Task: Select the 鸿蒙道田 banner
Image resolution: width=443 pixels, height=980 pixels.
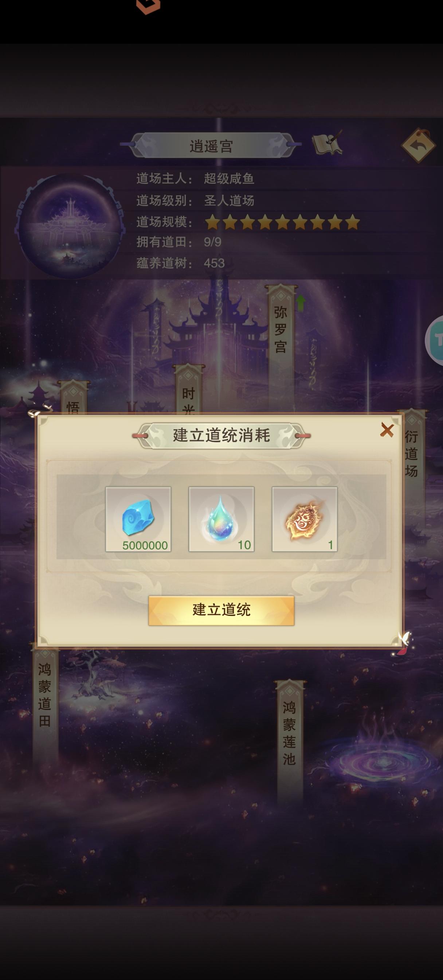Action: 45,695
